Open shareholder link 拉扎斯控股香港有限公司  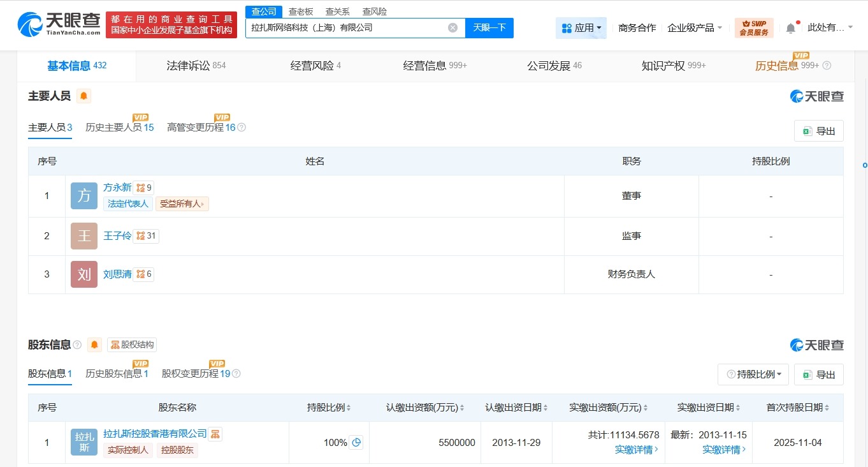click(x=155, y=433)
